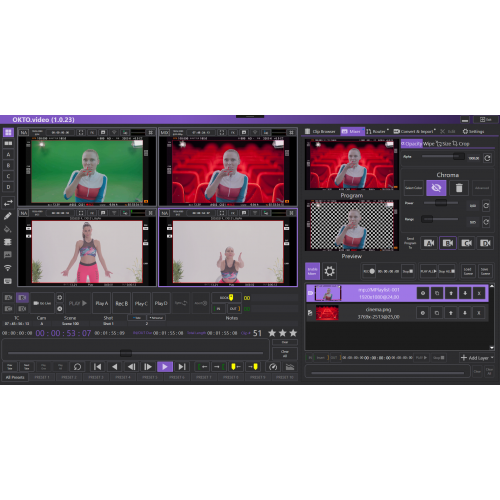Remove the cinema.png layer

[x=479, y=313]
